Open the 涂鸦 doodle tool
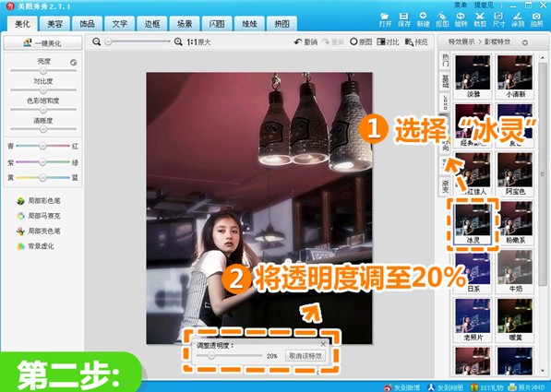Viewport: 551px width, 392px height. pyautogui.click(x=518, y=20)
